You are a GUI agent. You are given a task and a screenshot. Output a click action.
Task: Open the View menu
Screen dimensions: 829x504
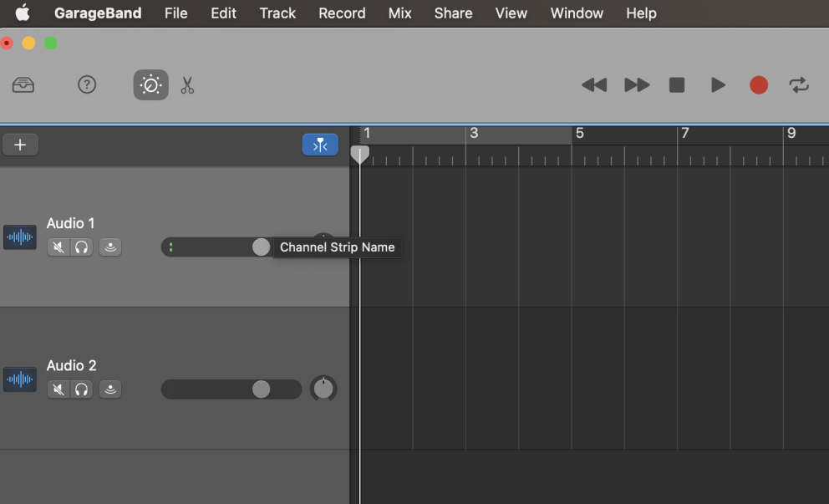click(x=511, y=13)
